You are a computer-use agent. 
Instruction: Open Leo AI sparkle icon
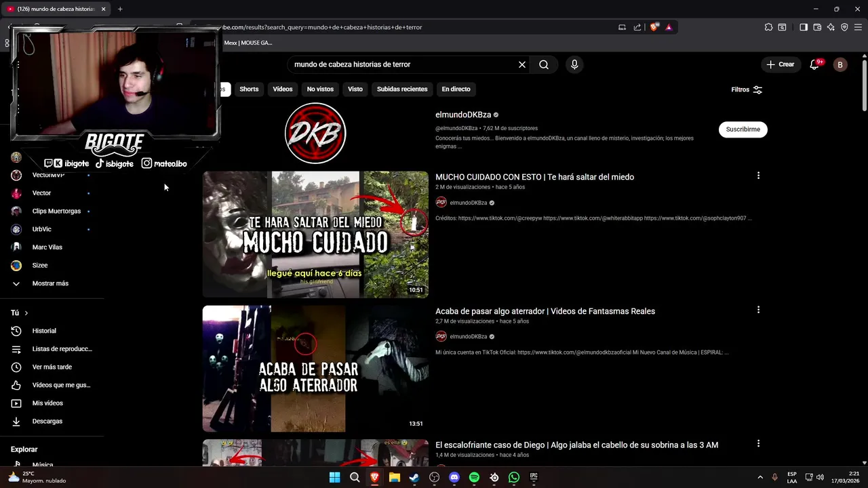(831, 27)
